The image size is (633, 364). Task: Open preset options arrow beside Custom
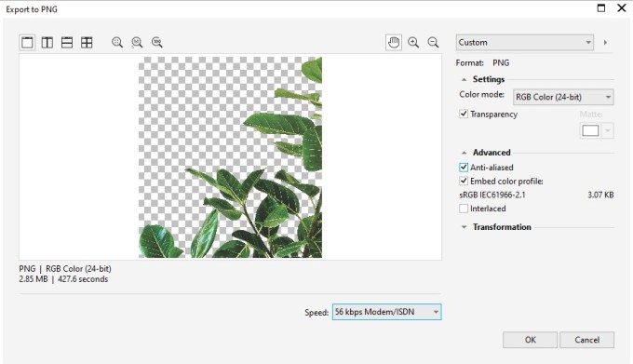coord(605,43)
